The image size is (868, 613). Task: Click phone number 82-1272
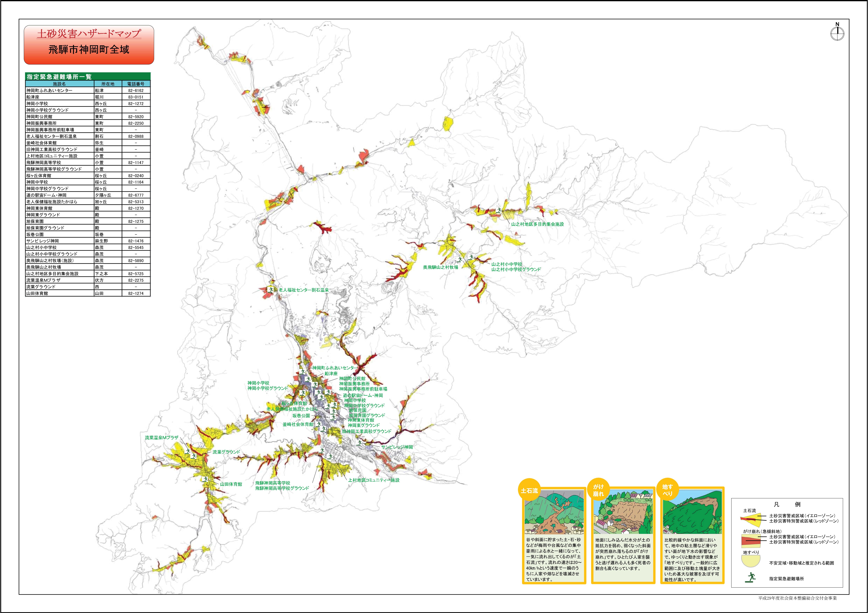(136, 104)
